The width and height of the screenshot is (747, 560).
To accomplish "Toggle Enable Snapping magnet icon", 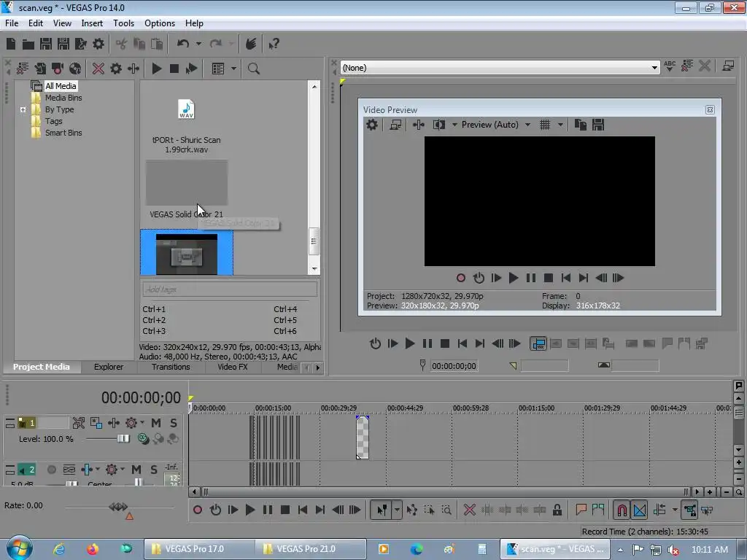I will pyautogui.click(x=622, y=510).
